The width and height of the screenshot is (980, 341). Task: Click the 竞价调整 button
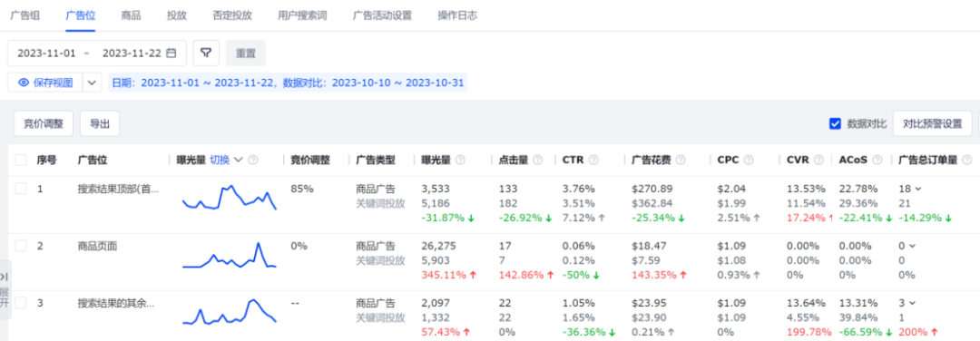point(44,123)
